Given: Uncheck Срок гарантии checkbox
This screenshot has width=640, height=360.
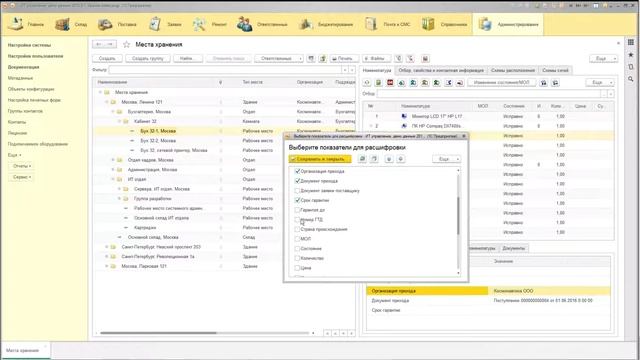Looking at the screenshot, I should tap(297, 200).
